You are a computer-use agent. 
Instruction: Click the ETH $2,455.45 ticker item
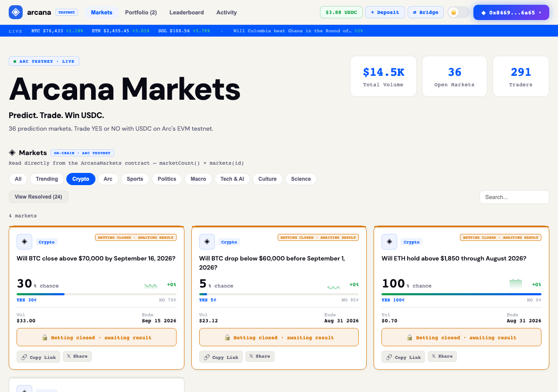point(121,31)
